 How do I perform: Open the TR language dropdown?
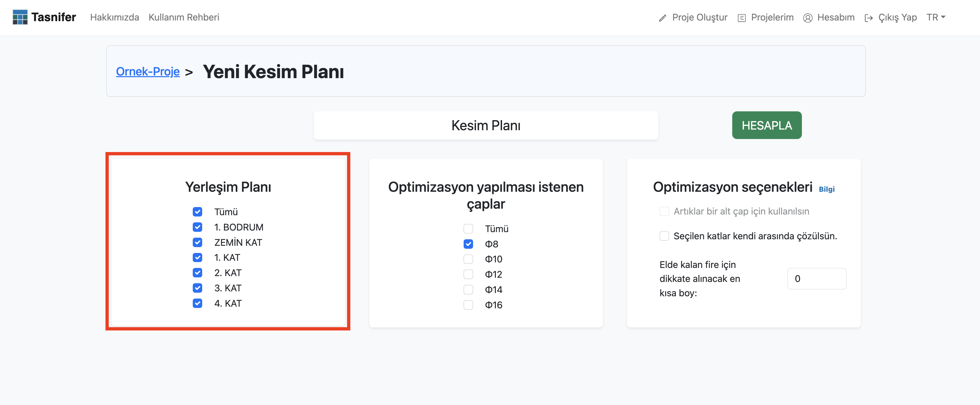[x=935, y=18]
